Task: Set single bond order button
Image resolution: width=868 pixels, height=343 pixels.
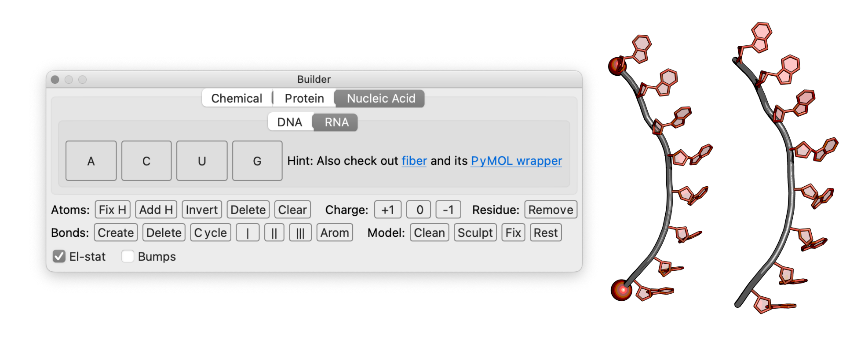Action: tap(248, 233)
